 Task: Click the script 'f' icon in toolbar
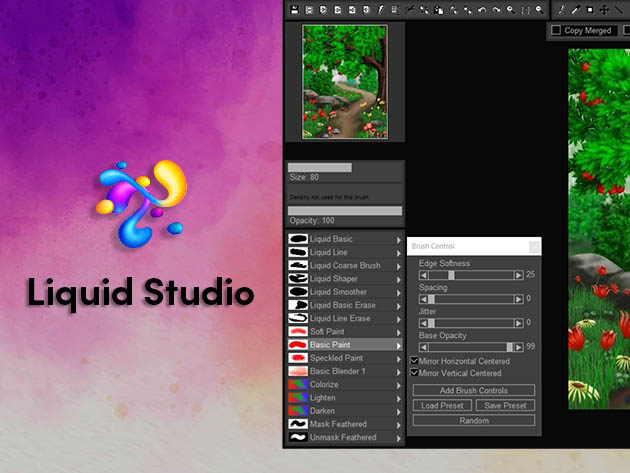click(380, 10)
